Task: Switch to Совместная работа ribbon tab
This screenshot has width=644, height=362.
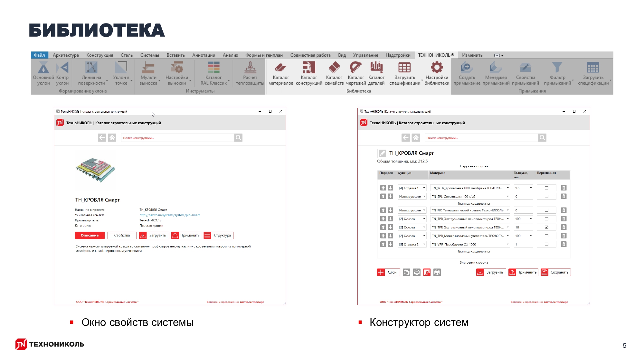Action: 310,55
